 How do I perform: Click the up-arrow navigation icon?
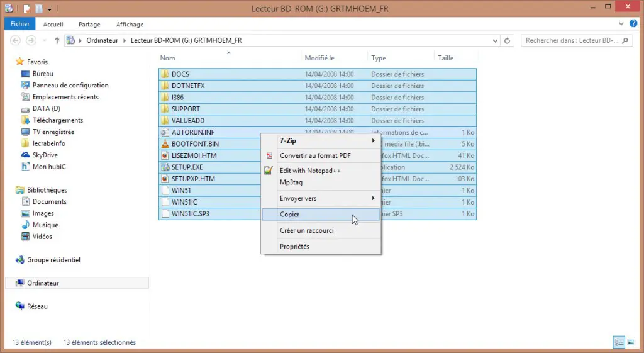coord(57,41)
